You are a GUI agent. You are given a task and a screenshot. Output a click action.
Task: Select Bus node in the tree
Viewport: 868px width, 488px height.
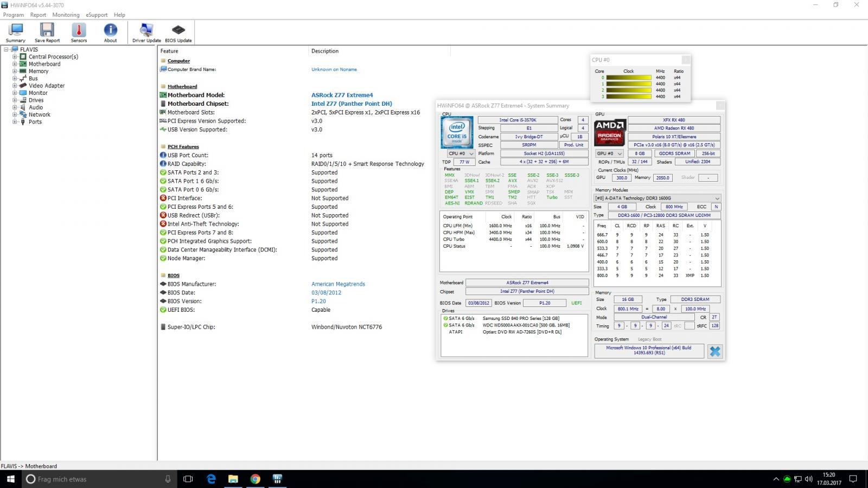33,79
